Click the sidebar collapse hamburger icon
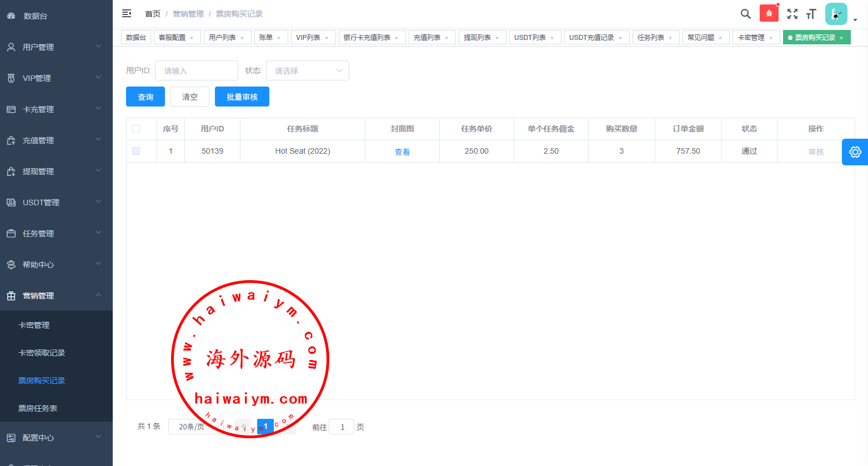The image size is (868, 466). 127,13
